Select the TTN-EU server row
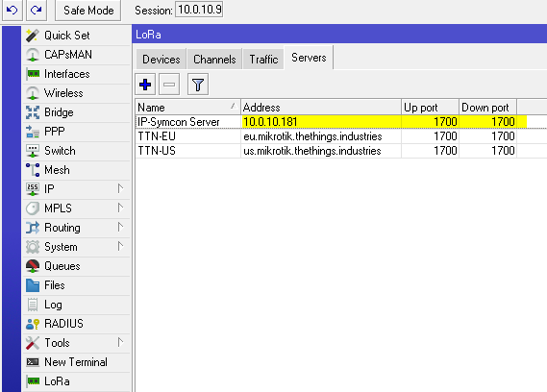The width and height of the screenshot is (547, 392). (x=341, y=136)
